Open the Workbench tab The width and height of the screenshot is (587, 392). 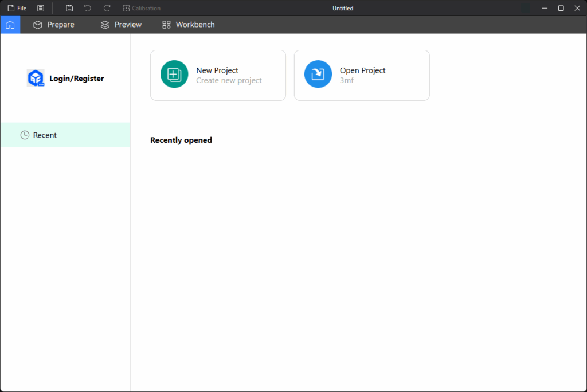pos(189,25)
